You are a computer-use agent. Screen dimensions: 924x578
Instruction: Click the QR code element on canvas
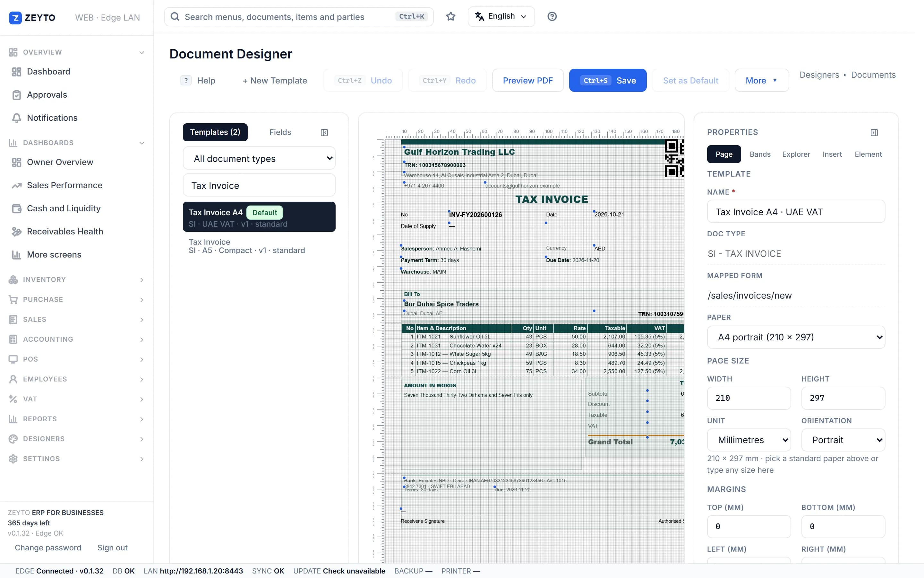tap(674, 158)
